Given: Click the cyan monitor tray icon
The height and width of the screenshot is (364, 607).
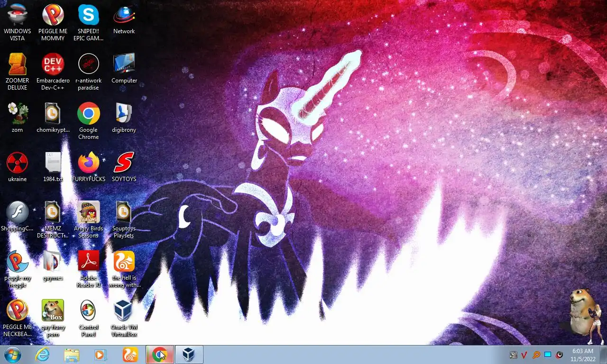Looking at the screenshot, I should (548, 355).
